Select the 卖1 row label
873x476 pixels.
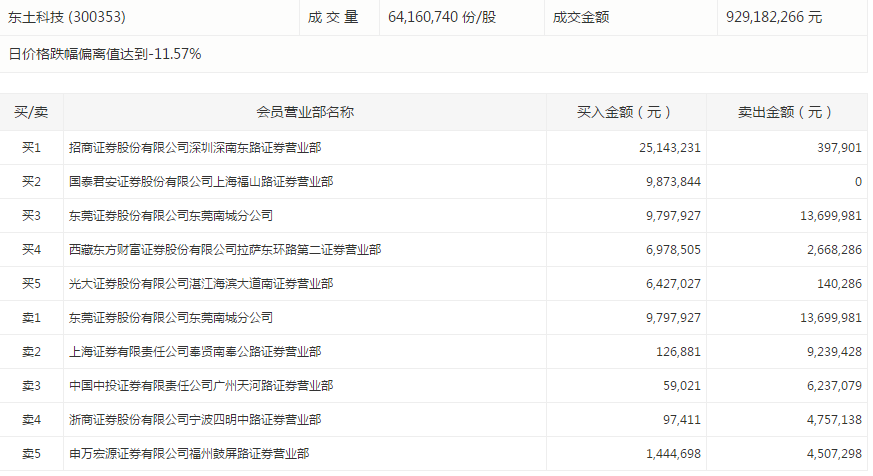[31, 317]
